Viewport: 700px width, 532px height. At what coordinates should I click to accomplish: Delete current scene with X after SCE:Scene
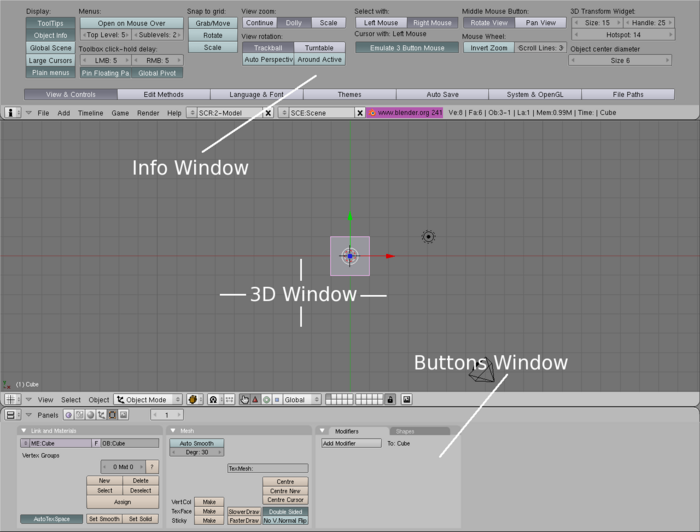click(x=360, y=113)
